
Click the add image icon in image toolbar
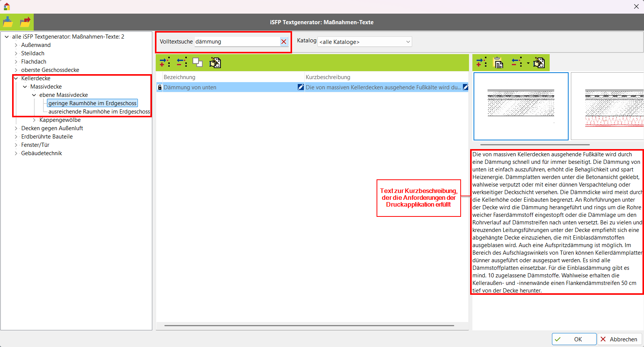pos(481,62)
